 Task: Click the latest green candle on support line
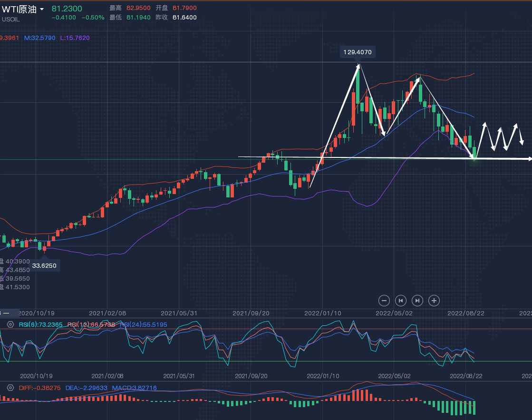[x=474, y=153]
